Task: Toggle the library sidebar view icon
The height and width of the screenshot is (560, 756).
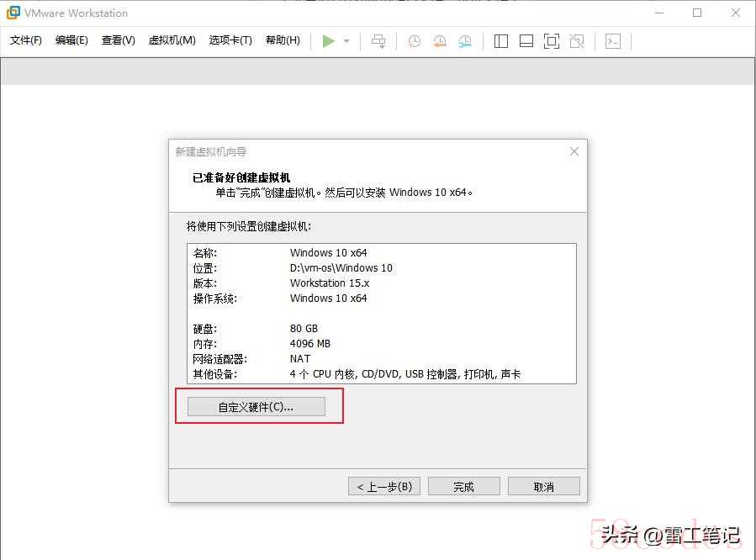Action: click(x=501, y=41)
